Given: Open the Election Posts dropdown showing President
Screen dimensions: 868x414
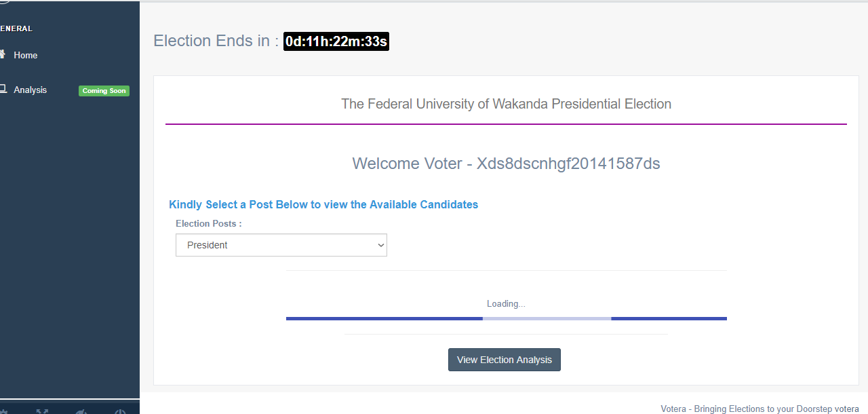Looking at the screenshot, I should tap(281, 245).
